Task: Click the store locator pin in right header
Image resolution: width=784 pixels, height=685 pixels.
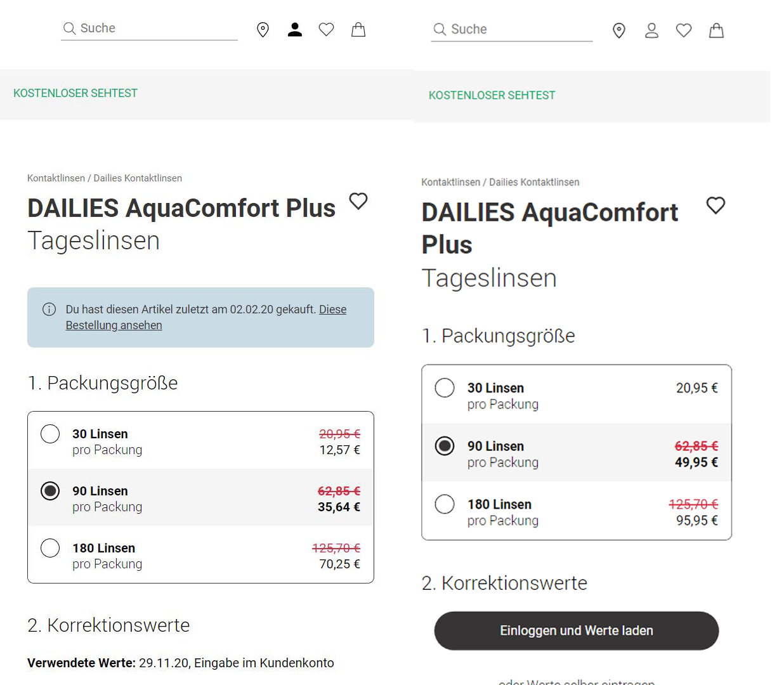Action: point(619,30)
